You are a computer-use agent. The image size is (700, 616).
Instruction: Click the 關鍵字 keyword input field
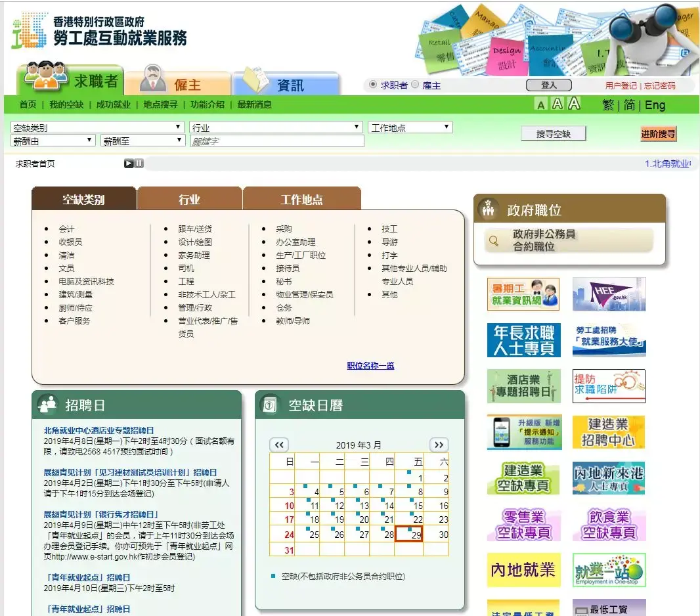tap(276, 141)
